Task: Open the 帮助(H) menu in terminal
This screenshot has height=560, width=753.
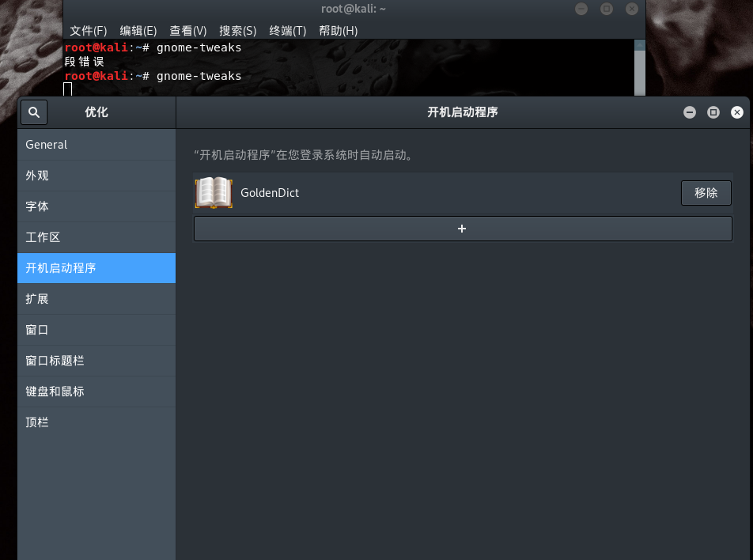Action: coord(339,31)
